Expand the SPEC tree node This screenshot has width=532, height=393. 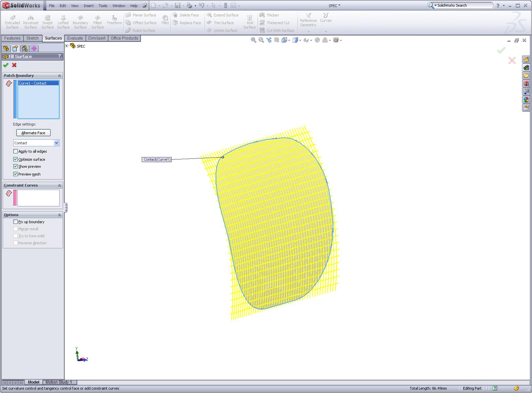[67, 46]
